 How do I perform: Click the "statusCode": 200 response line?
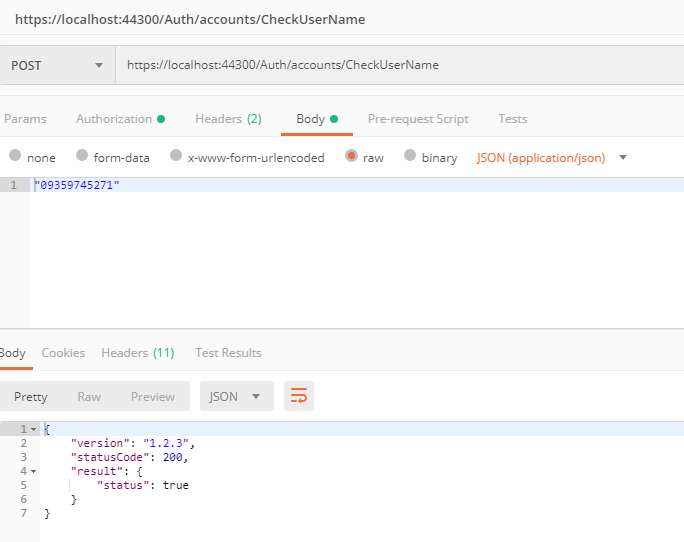click(129, 457)
